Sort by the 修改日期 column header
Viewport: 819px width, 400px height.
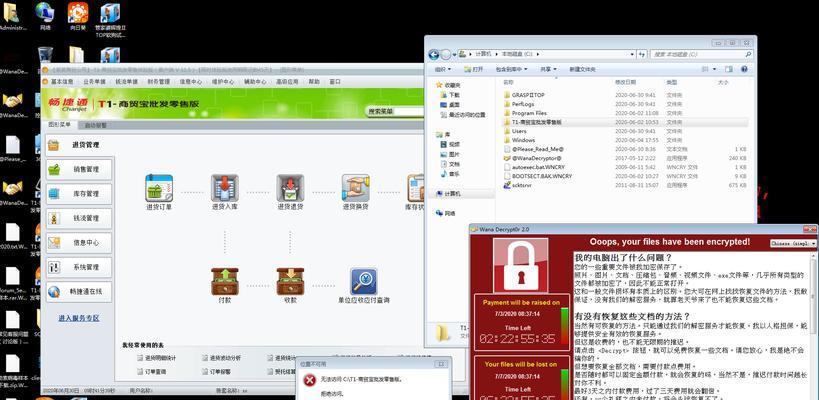tap(625, 83)
